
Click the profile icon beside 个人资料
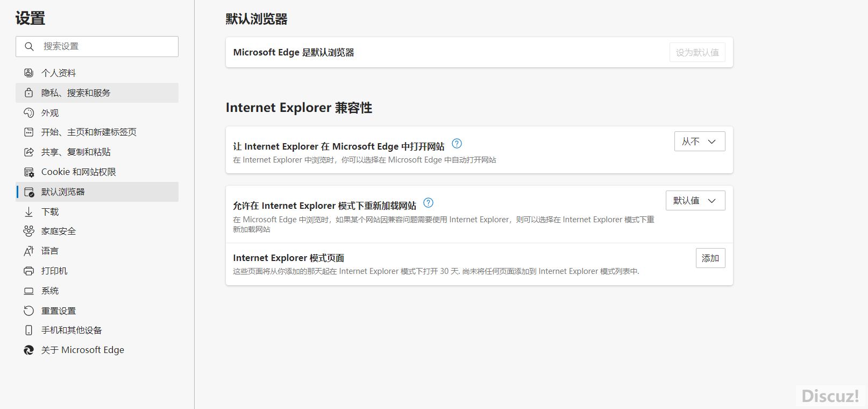coord(29,73)
